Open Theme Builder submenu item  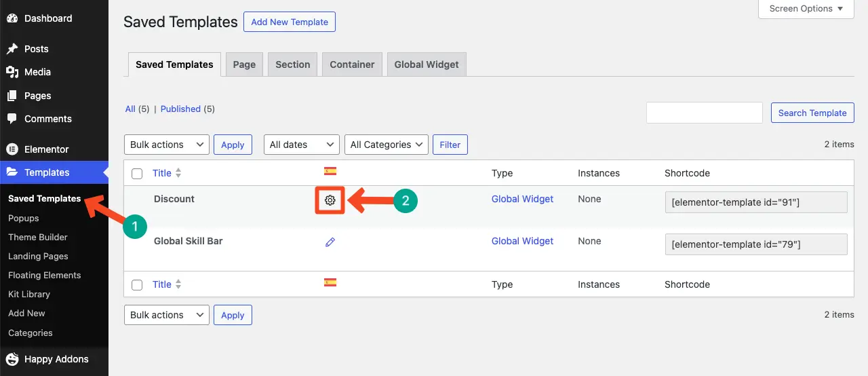tap(38, 238)
